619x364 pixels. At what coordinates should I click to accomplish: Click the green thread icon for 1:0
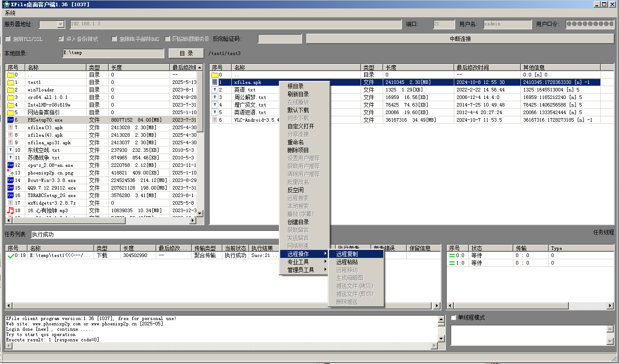click(452, 263)
